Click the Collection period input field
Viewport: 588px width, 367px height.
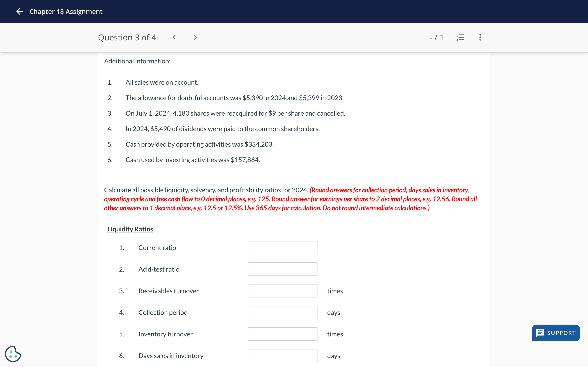point(283,312)
